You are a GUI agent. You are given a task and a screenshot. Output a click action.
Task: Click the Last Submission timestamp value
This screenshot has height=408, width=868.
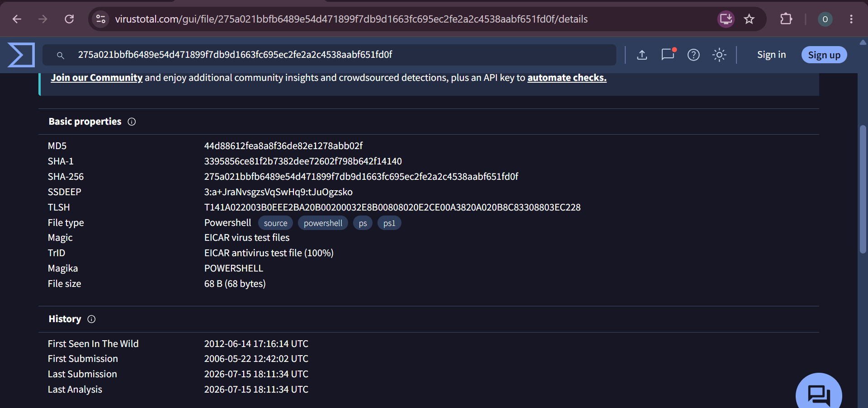tap(256, 374)
